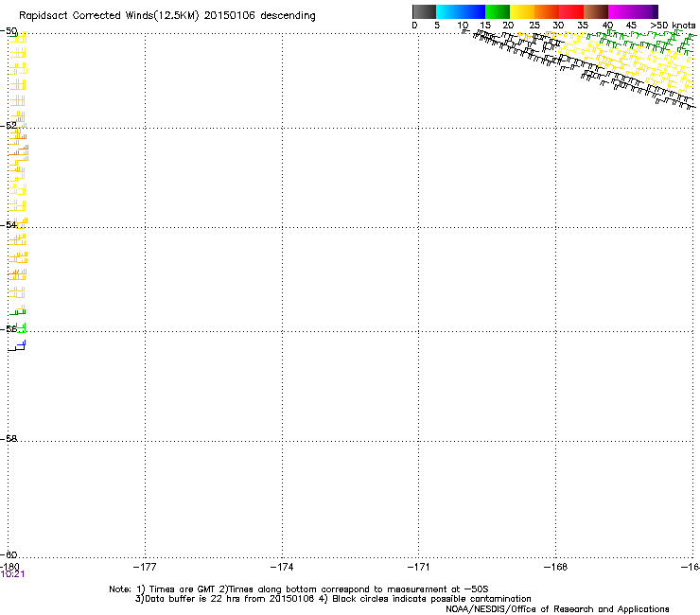Click the red 30-35 knots legend swatch
The height and width of the screenshot is (615, 700).
[x=571, y=11]
